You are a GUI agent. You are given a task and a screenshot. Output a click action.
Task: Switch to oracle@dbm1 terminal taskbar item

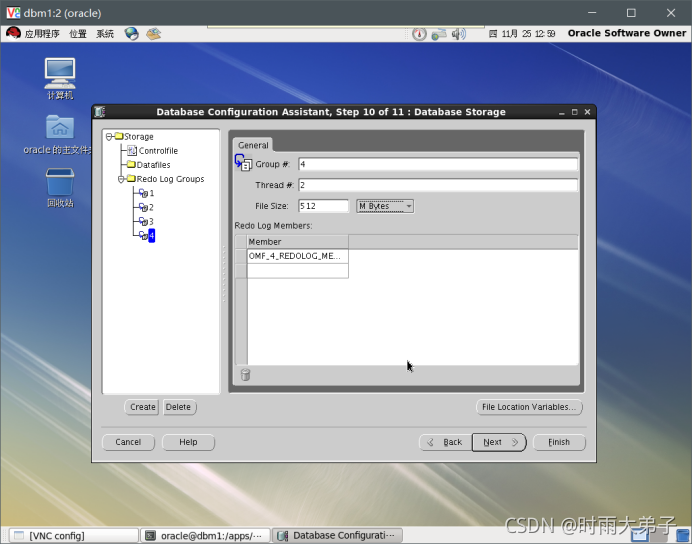[x=206, y=536]
